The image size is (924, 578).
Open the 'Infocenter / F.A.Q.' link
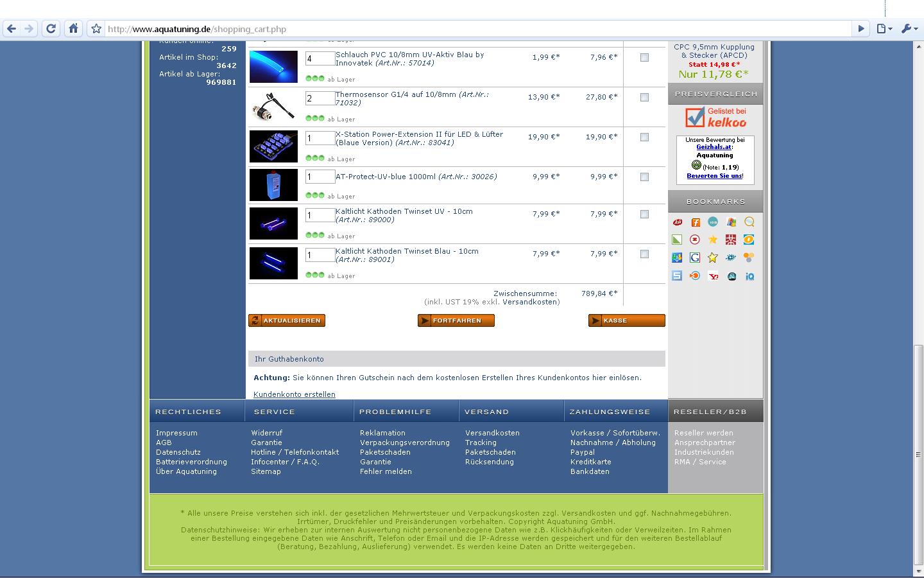pos(285,462)
